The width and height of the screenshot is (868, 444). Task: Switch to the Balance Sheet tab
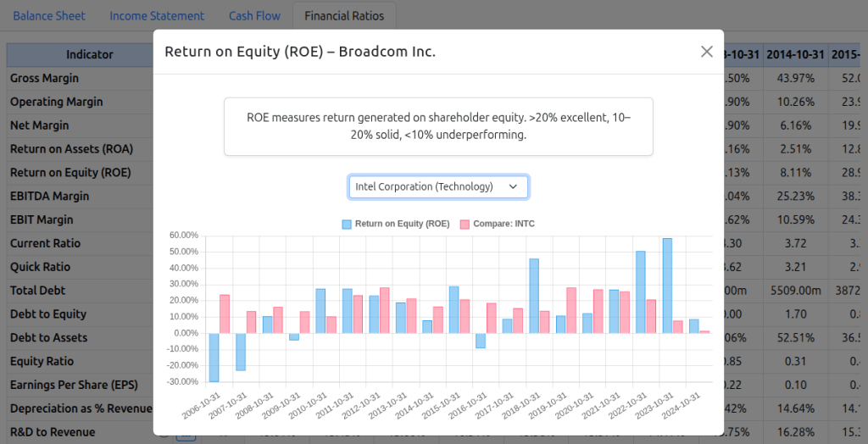point(49,16)
